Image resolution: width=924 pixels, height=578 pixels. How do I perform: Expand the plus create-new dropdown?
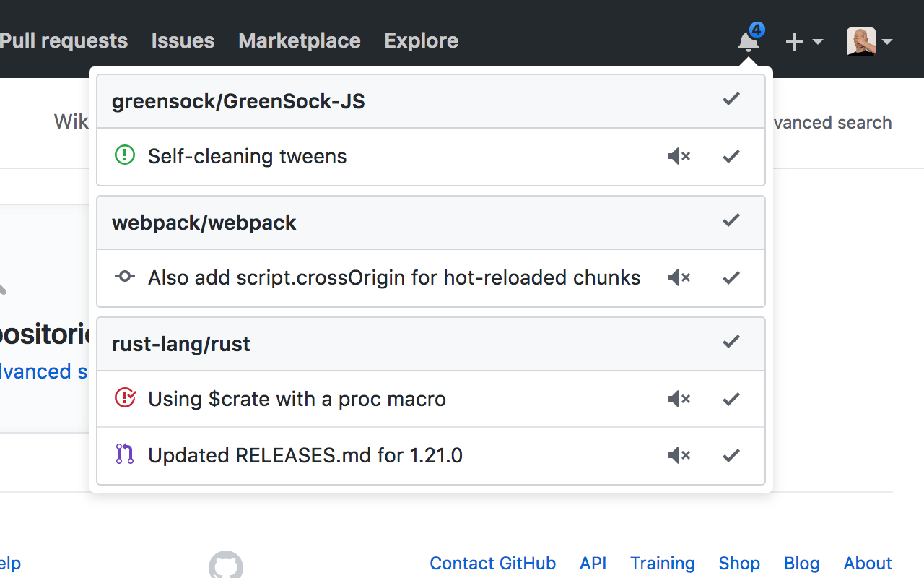coord(804,42)
